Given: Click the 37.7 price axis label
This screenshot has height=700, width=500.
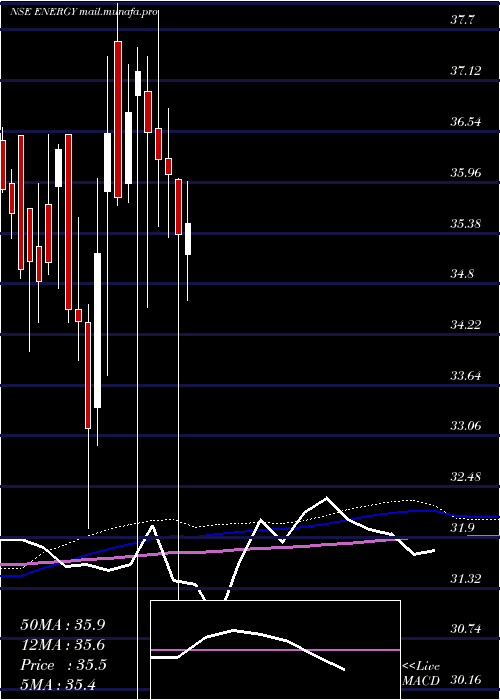Looking at the screenshot, I should point(463,20).
